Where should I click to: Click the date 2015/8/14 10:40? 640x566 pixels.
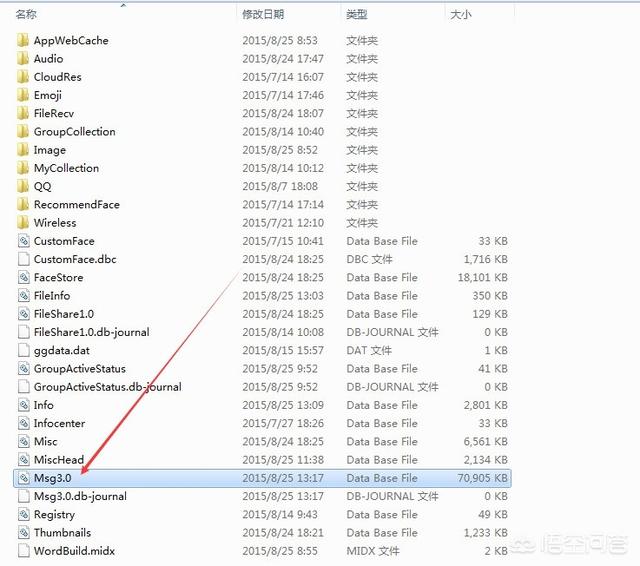point(283,131)
